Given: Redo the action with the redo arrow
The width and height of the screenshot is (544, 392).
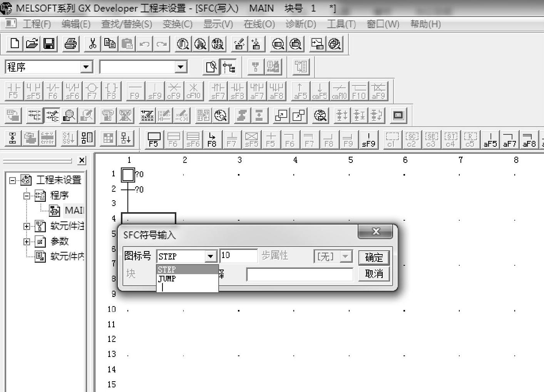Looking at the screenshot, I should click(162, 44).
